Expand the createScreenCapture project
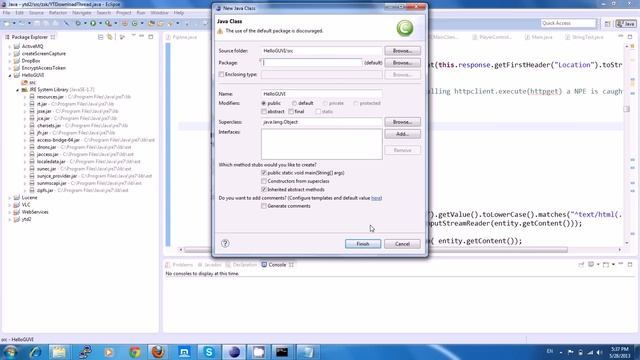640x360 pixels. coord(10,54)
